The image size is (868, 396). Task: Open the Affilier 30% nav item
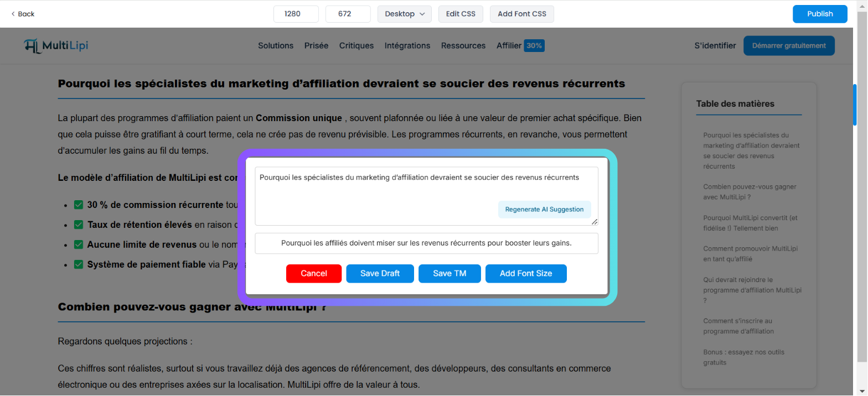[x=520, y=46]
